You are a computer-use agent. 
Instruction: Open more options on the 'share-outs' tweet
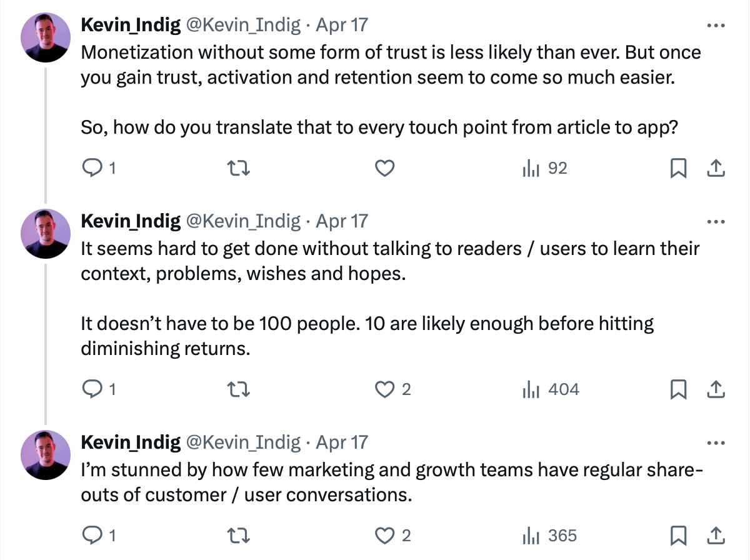pos(715,443)
